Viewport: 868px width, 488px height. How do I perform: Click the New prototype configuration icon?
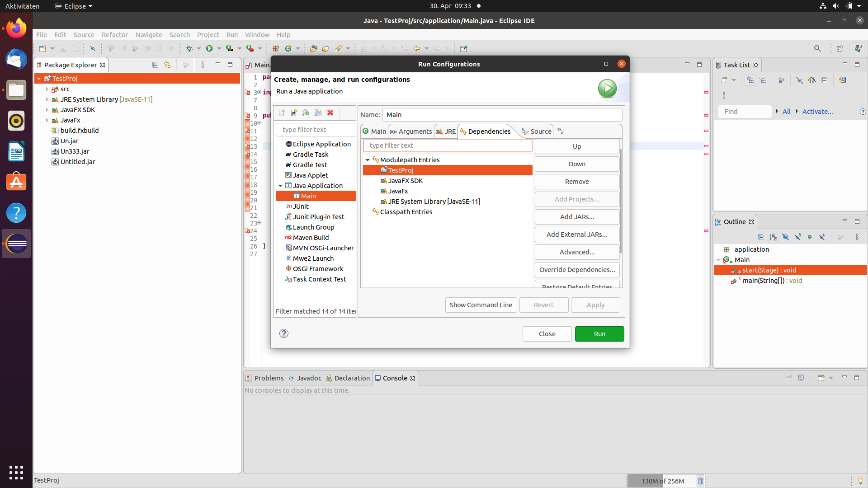tap(294, 113)
